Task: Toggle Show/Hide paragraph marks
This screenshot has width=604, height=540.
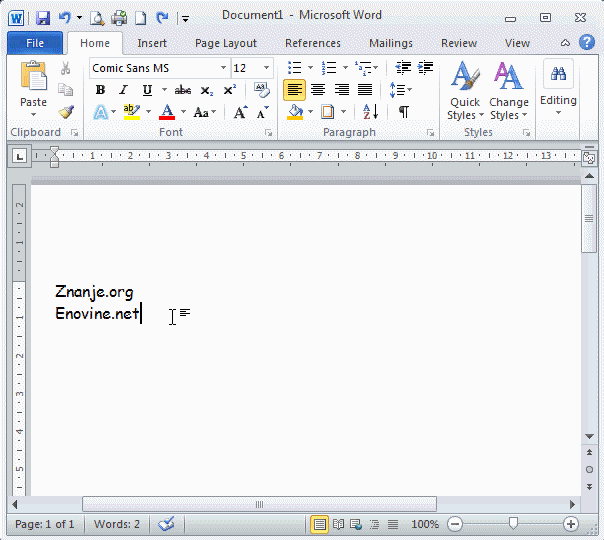Action: [403, 112]
